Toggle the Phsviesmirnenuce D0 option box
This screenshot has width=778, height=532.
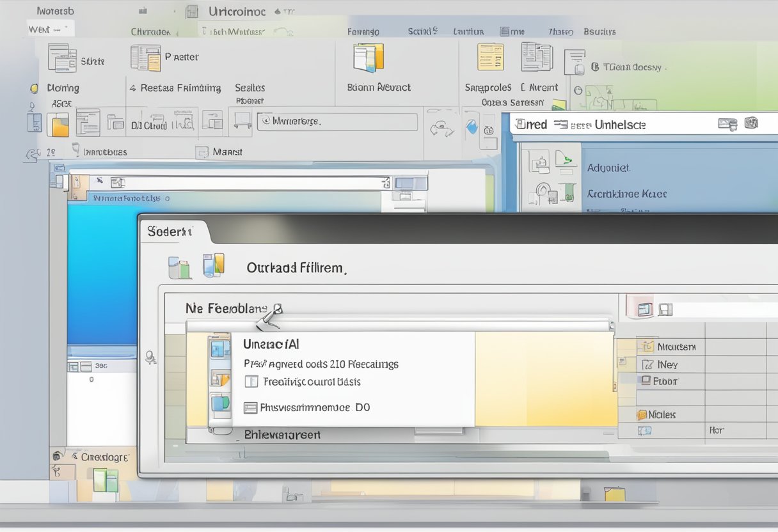250,407
